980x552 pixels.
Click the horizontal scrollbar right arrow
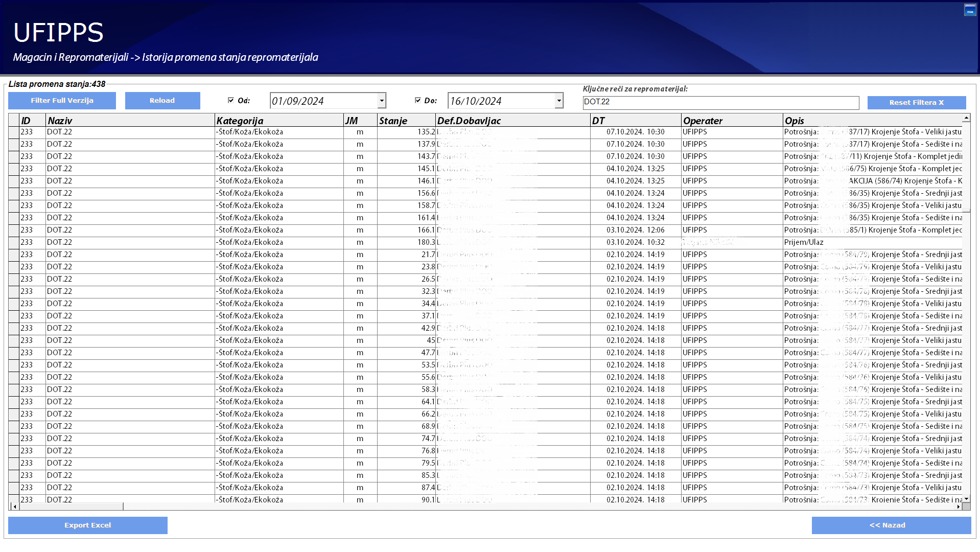point(958,507)
